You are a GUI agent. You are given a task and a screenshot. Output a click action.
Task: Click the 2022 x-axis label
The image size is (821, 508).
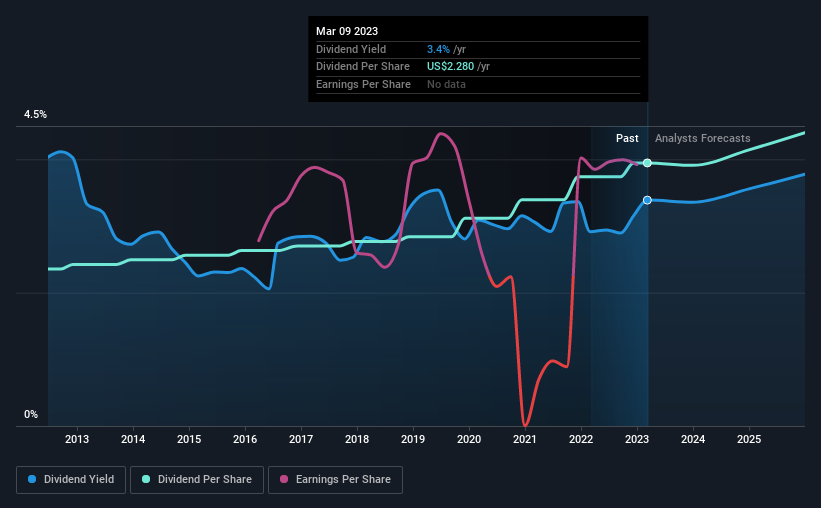pyautogui.click(x=581, y=439)
